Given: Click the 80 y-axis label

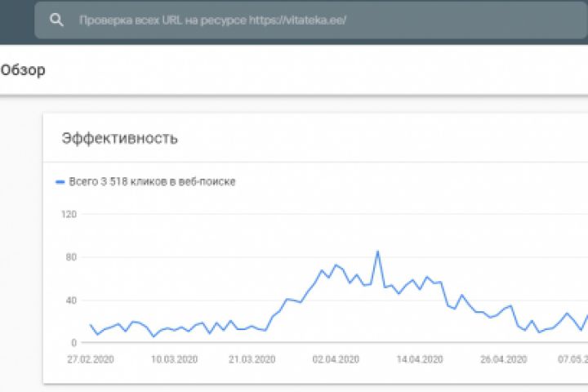Looking at the screenshot, I should (x=70, y=257).
